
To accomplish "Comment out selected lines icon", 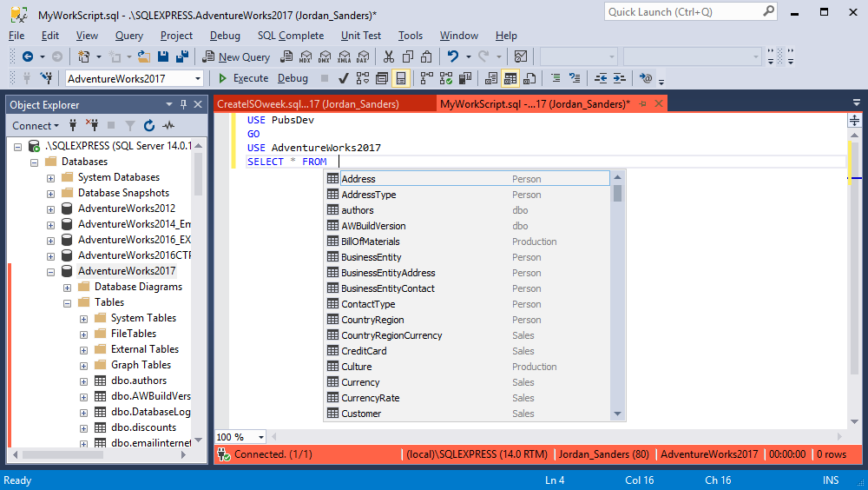I will [x=556, y=78].
